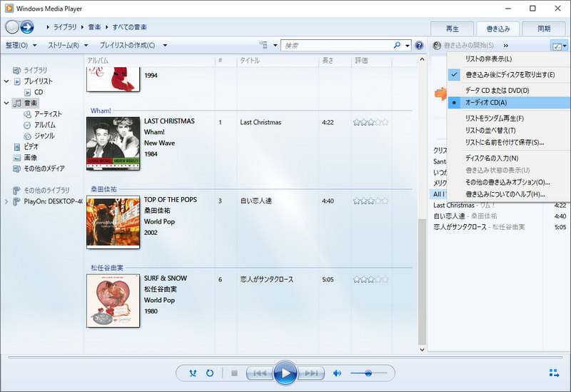Expand the PlayOn: DESKTOP library node

pos(6,201)
